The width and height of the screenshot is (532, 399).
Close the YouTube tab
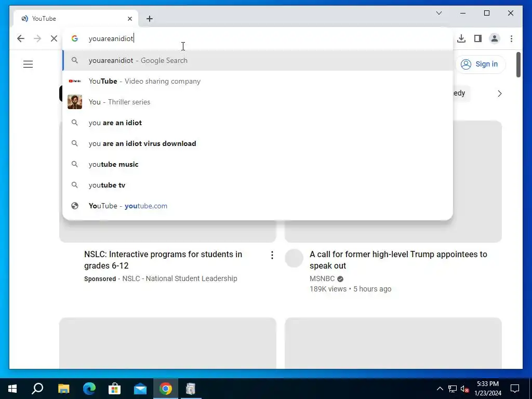[129, 19]
